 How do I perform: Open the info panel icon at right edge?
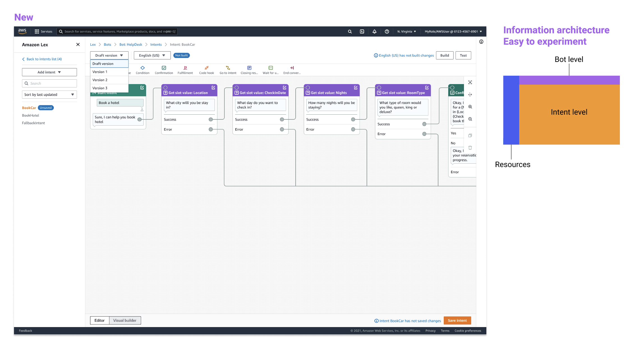click(x=481, y=42)
